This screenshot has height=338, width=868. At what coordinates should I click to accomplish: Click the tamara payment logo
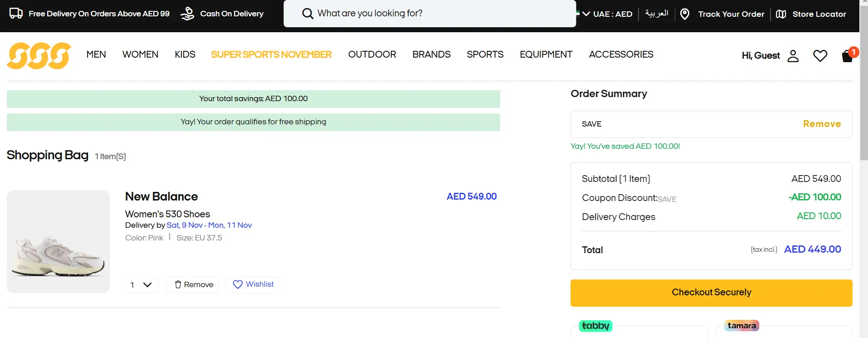coord(741,325)
